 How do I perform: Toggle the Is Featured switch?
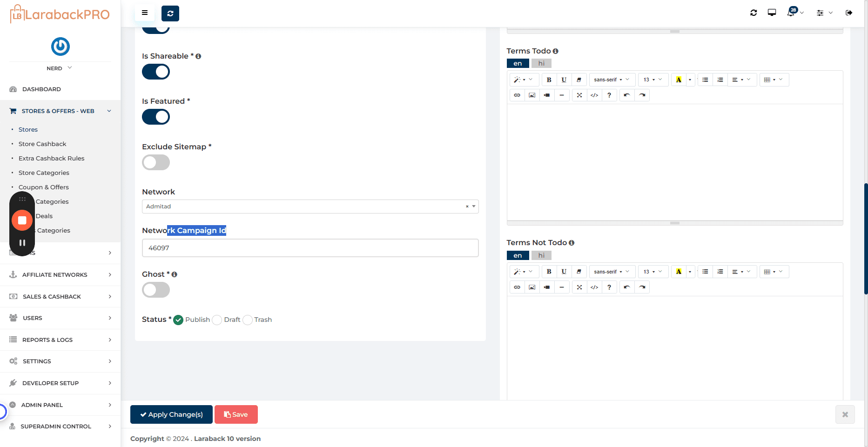[x=156, y=117]
